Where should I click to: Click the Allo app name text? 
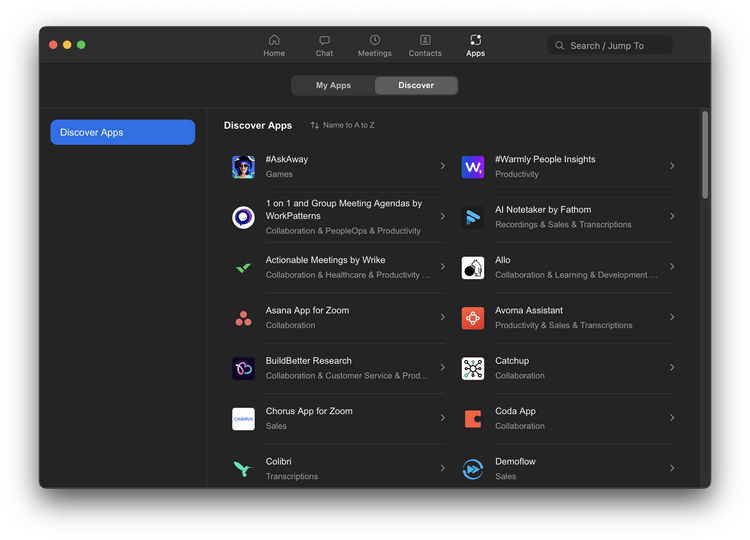[503, 260]
